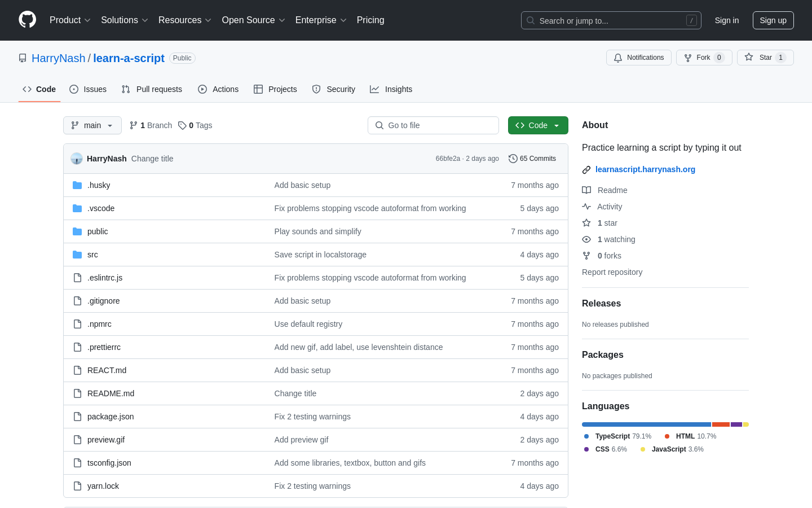Open the .prettierrc file

pyautogui.click(x=104, y=347)
